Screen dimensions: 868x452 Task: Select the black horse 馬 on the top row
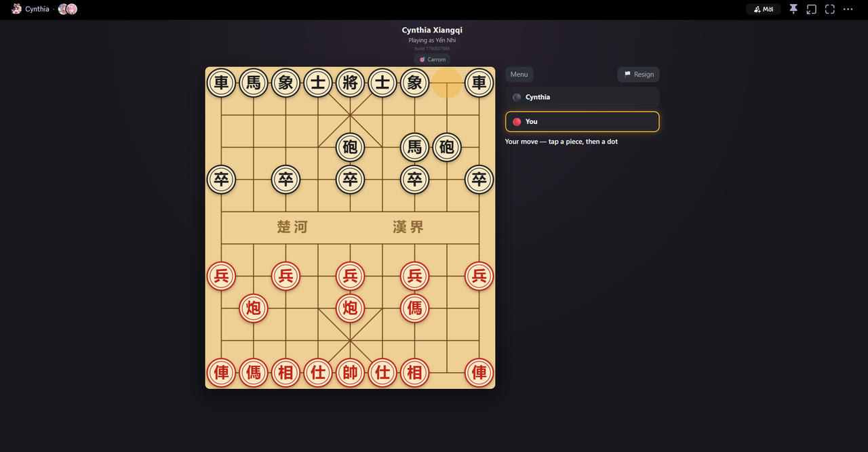254,83
